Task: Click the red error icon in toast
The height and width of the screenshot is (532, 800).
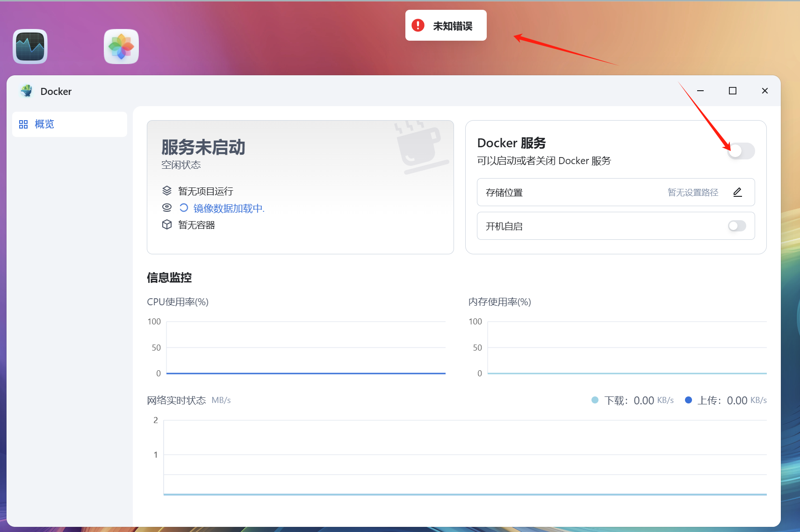Action: tap(418, 25)
